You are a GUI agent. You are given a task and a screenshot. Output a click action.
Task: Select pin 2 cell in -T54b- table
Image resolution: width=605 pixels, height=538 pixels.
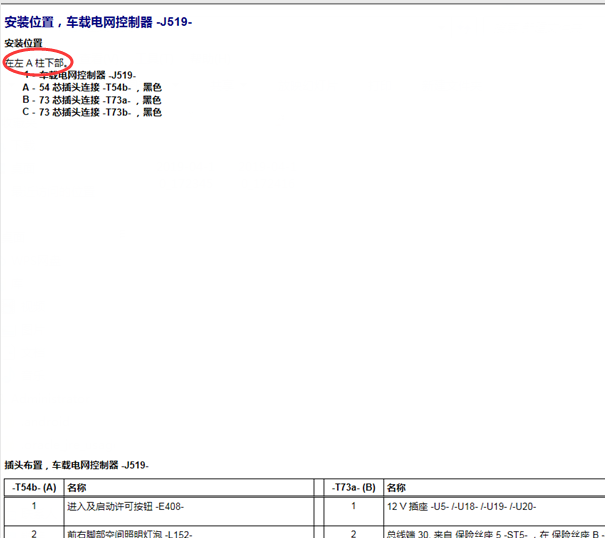click(34, 532)
